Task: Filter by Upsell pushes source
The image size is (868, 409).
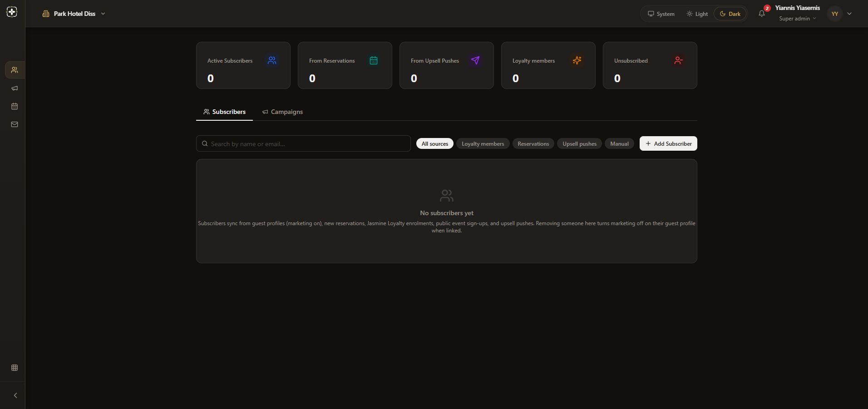Action: tap(580, 143)
